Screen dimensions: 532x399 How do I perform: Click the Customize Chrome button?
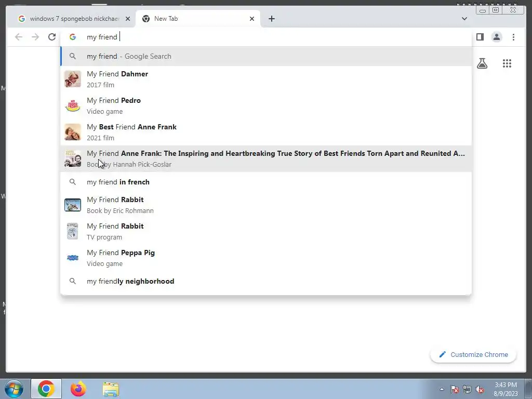point(473,355)
